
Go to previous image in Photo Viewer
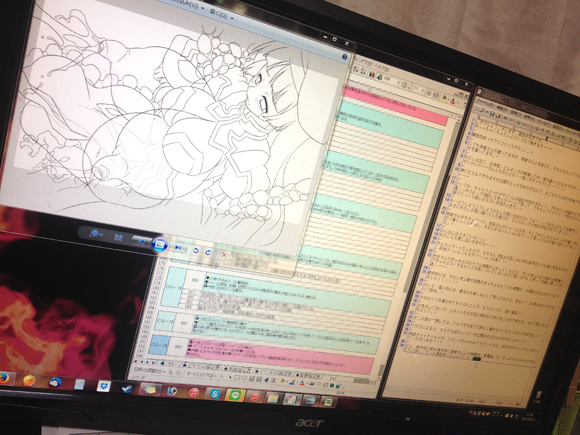141,241
